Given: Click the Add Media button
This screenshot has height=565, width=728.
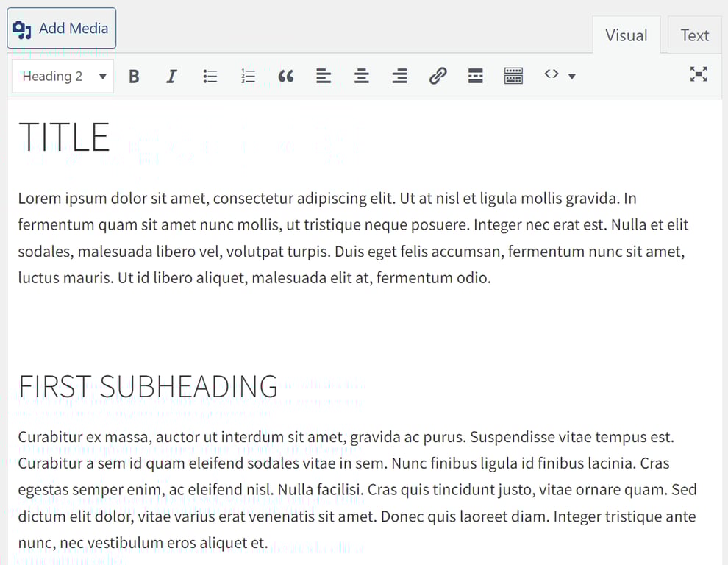Looking at the screenshot, I should pyautogui.click(x=61, y=28).
